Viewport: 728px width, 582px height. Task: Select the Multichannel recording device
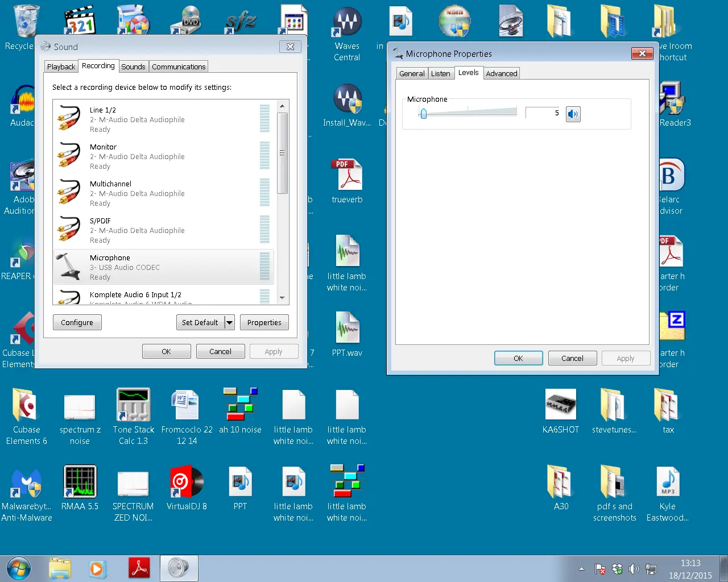coord(163,193)
